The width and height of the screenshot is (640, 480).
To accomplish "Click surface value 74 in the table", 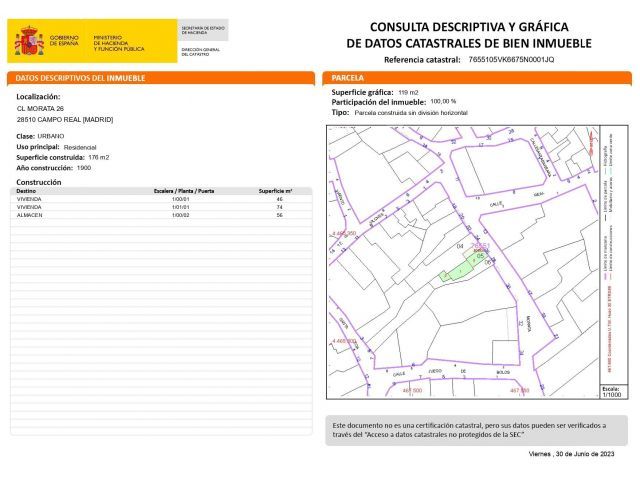I will [280, 207].
